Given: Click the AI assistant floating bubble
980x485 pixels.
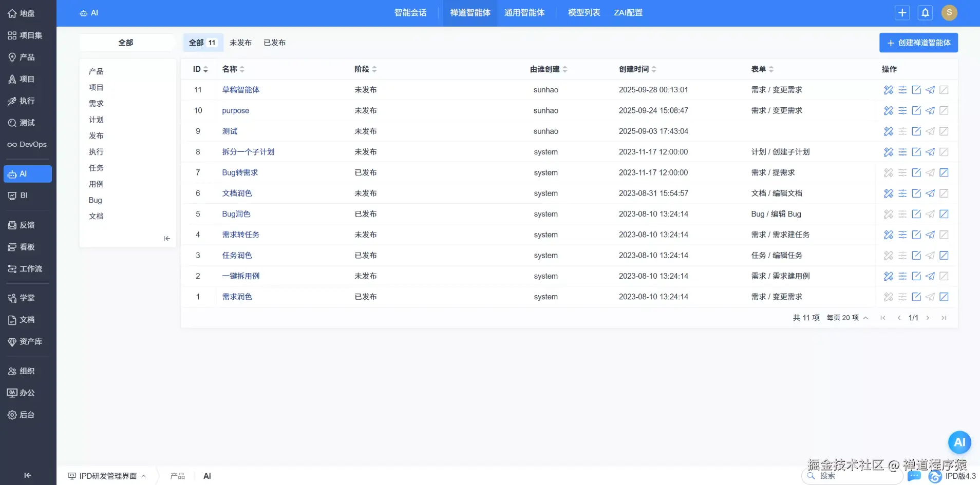Looking at the screenshot, I should pos(959,442).
